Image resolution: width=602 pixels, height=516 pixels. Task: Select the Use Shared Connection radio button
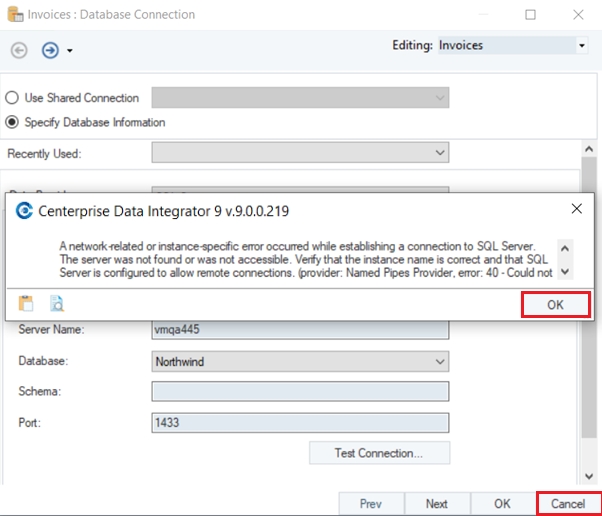(x=13, y=98)
